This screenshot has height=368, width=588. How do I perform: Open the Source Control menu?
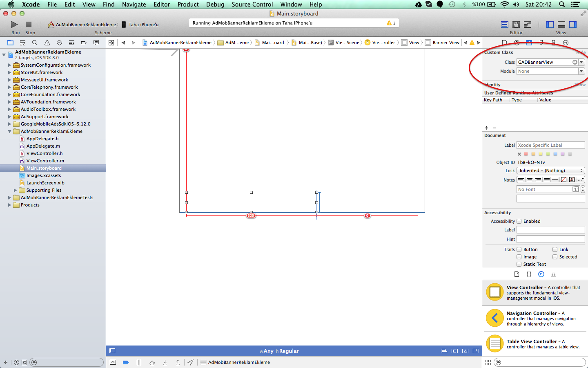252,4
